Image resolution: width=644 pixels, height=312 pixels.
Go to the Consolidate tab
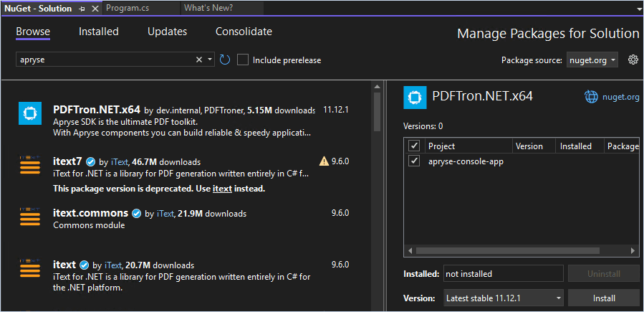tap(244, 32)
